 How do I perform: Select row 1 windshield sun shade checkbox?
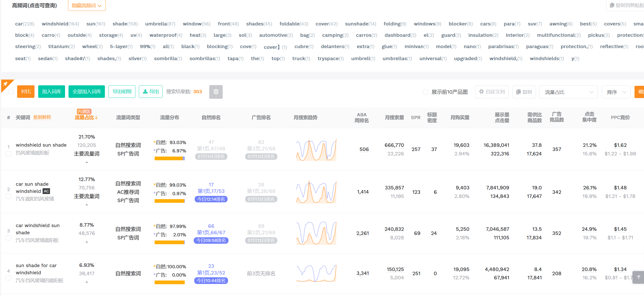tap(9, 154)
